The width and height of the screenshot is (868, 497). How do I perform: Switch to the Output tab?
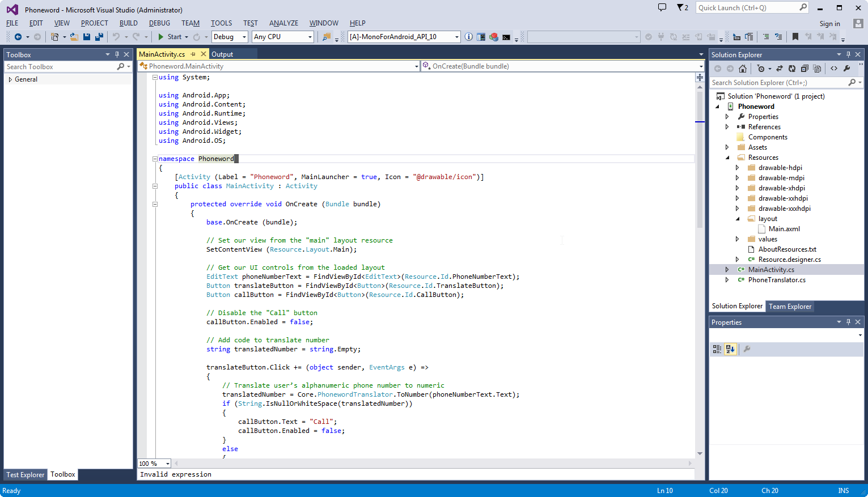pos(222,54)
